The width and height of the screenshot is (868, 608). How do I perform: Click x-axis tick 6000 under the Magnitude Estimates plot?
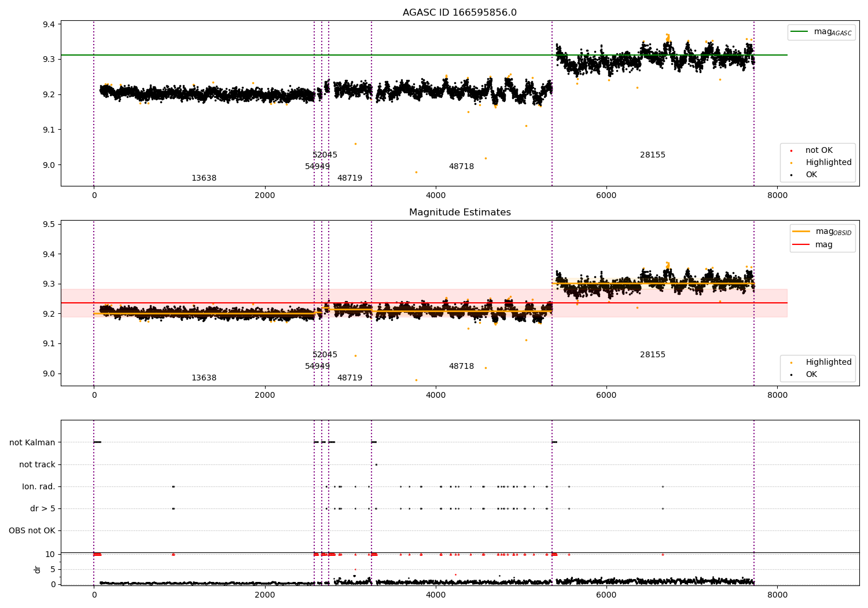coord(606,395)
